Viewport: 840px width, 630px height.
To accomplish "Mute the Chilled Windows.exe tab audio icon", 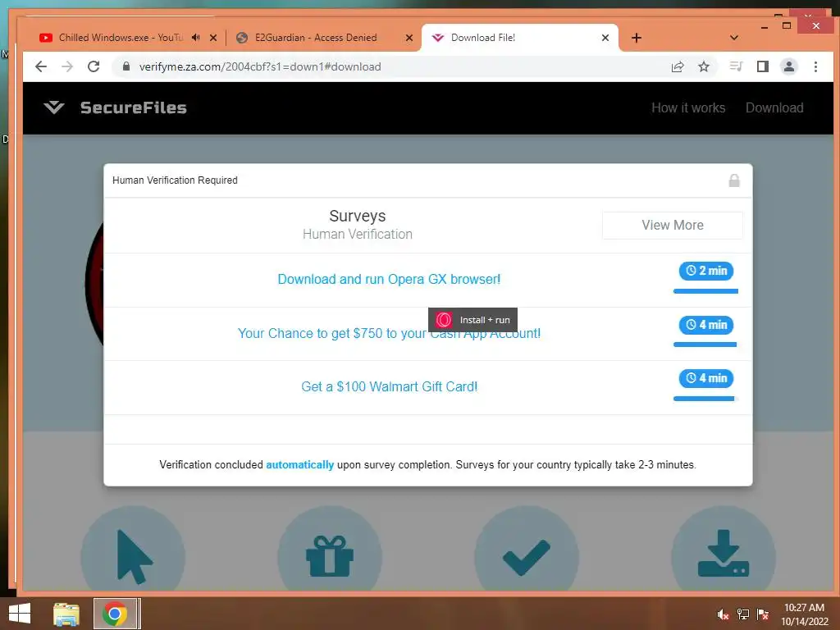I will point(196,38).
